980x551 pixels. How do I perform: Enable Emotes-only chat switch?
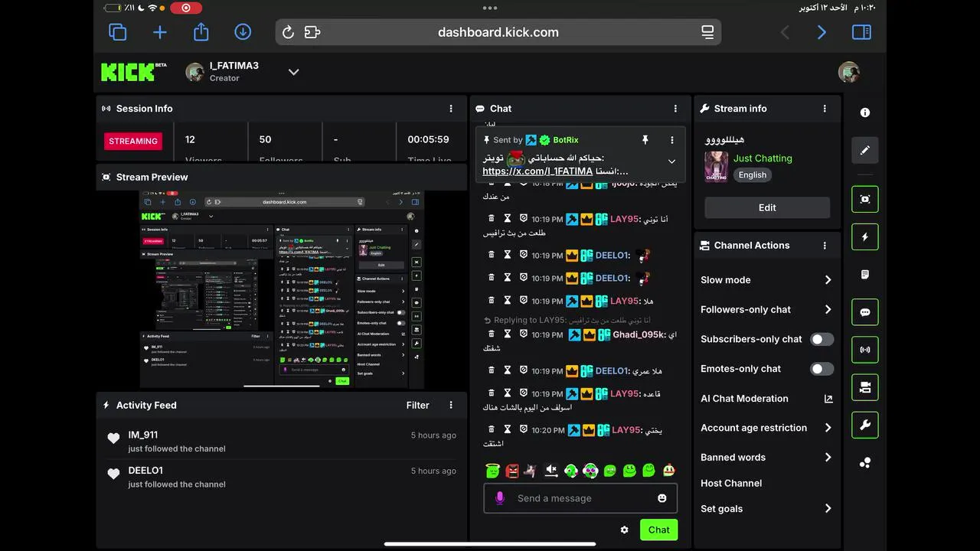point(822,369)
